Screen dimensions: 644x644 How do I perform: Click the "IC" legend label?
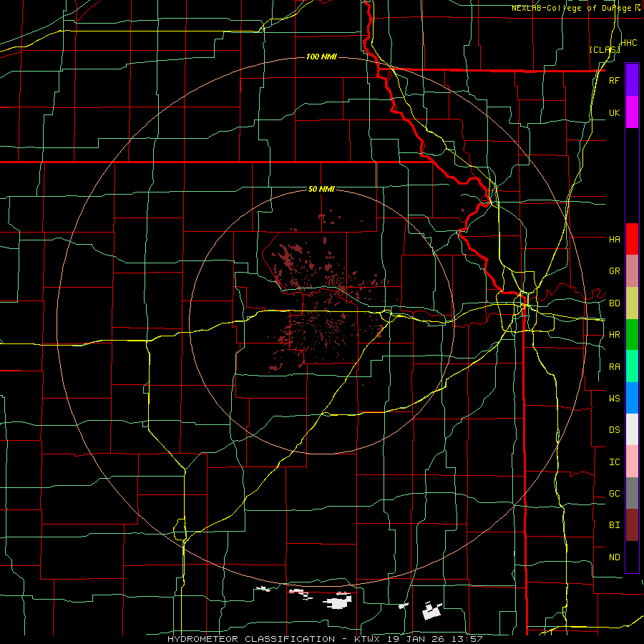coord(614,462)
